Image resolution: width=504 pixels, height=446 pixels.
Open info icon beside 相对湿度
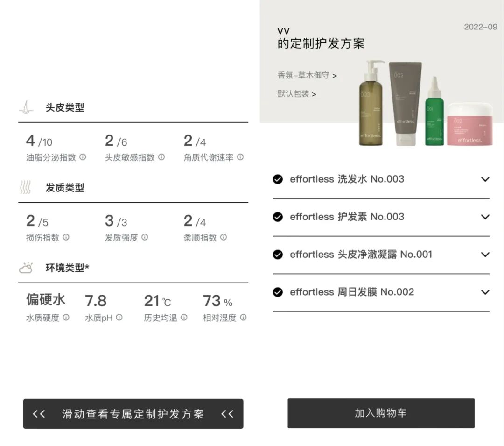point(243,318)
